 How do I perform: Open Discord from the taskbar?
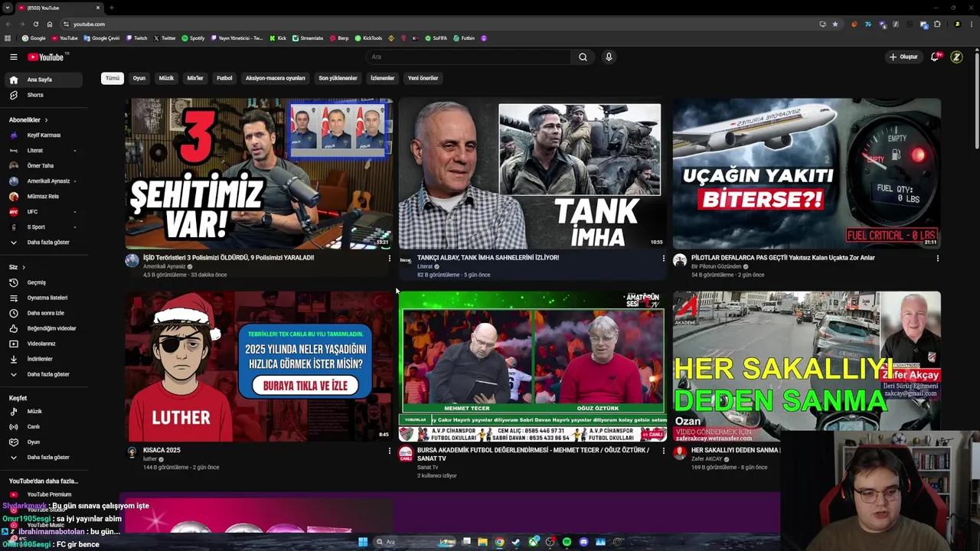(583, 542)
